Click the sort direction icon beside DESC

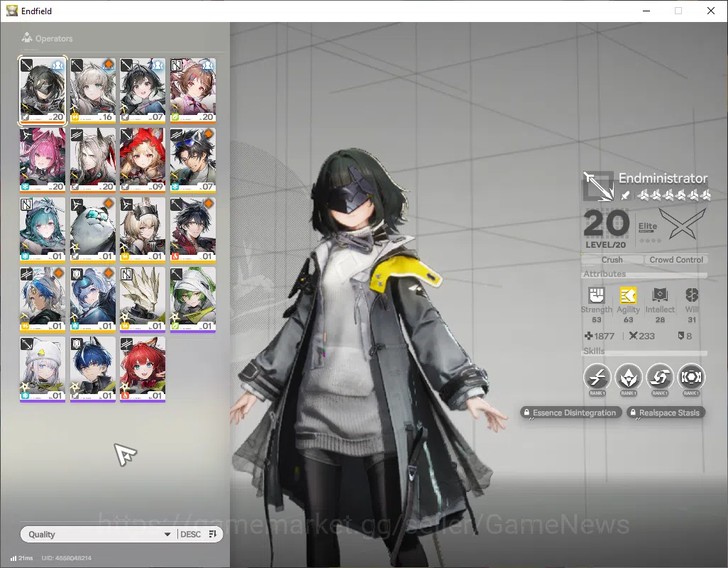[x=213, y=534]
